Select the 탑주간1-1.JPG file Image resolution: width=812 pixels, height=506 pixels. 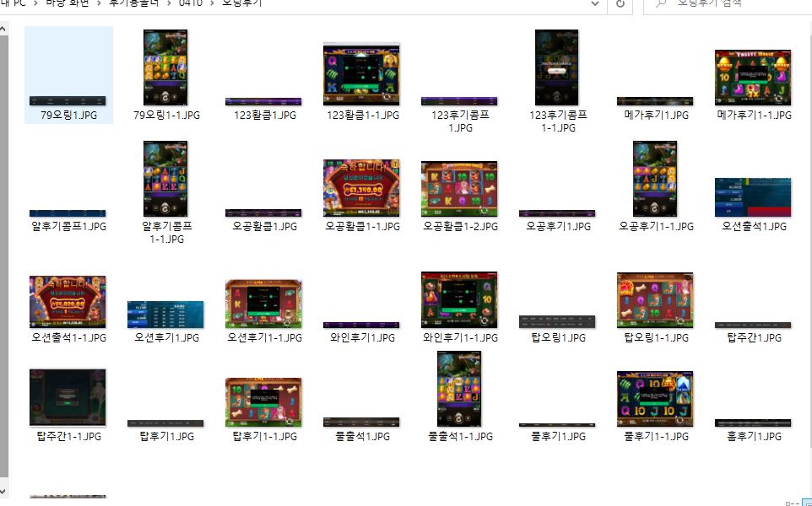pos(68,398)
